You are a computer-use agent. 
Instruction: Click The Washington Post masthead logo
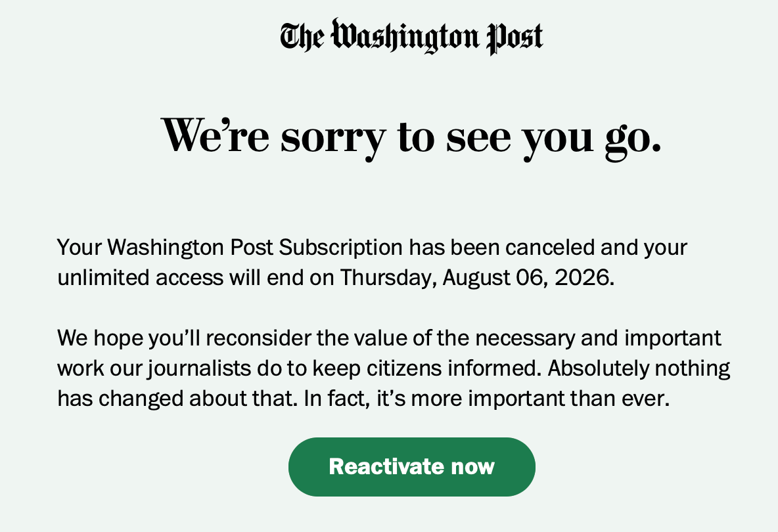click(411, 37)
